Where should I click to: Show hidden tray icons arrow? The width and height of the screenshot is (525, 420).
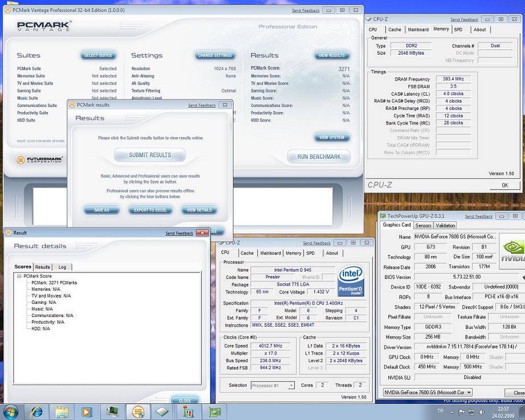point(452,412)
